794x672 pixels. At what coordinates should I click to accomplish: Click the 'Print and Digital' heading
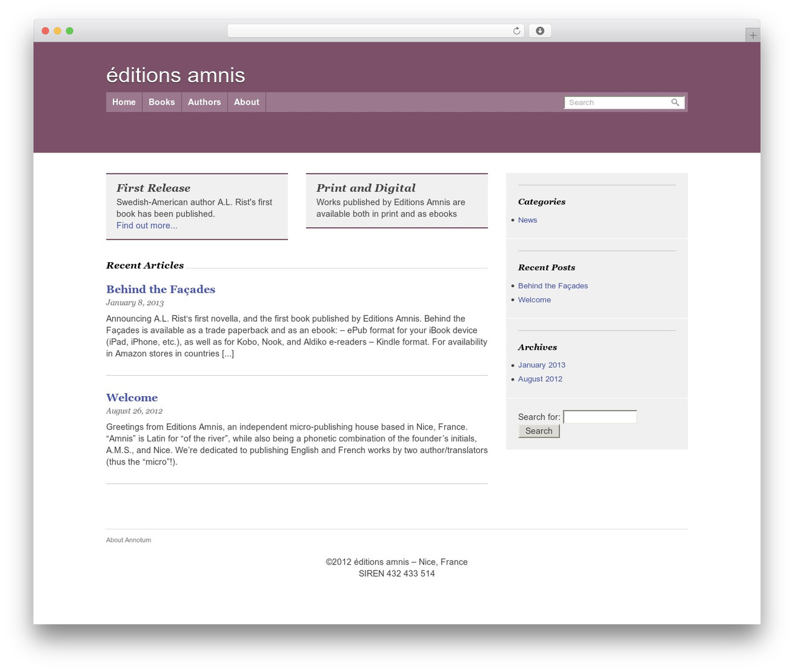coord(366,188)
